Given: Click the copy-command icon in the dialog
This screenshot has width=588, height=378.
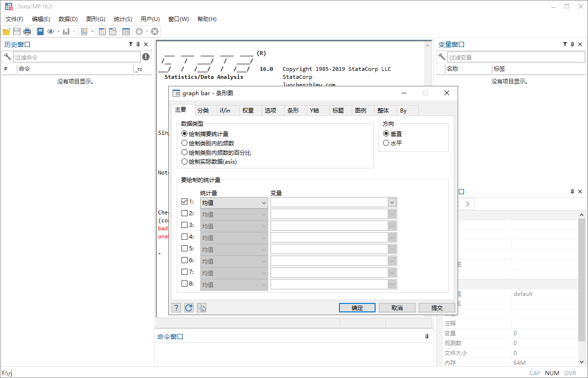Looking at the screenshot, I should [x=201, y=307].
